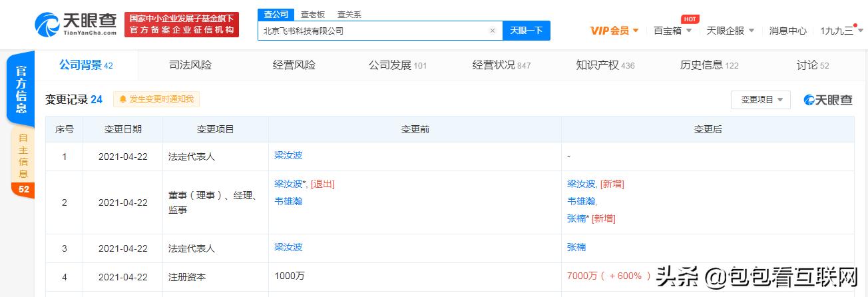Switch to the 知识产权 tab
868x297 pixels.
coord(605,65)
